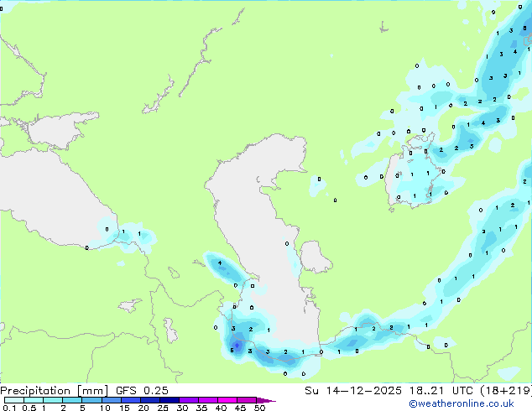Select the legend swatch between 5 and 10

pyautogui.click(x=91, y=400)
